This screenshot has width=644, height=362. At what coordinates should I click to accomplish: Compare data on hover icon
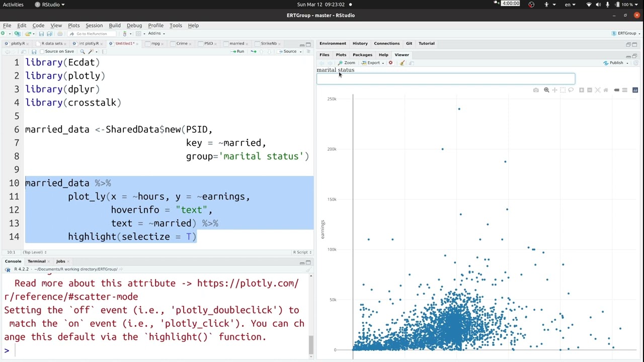(x=625, y=90)
